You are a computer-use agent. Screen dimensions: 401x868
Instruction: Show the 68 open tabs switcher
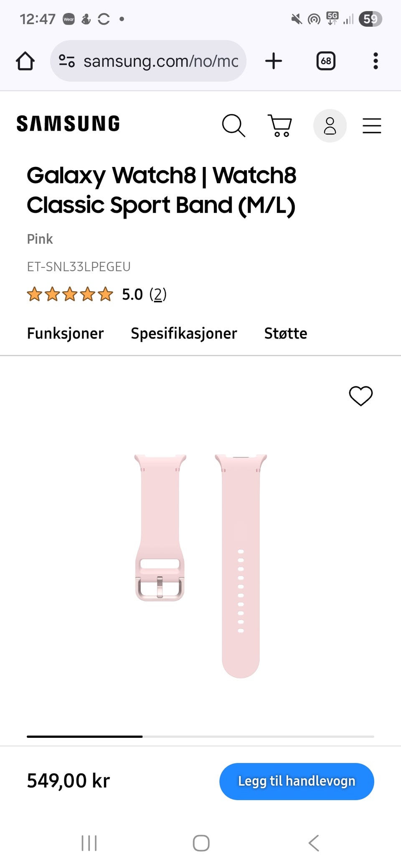[x=326, y=61]
